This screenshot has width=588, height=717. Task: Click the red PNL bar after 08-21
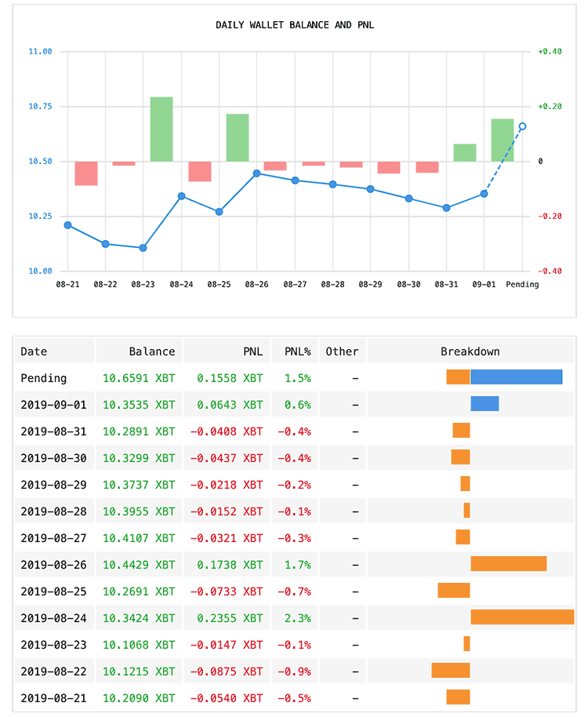[x=86, y=173]
